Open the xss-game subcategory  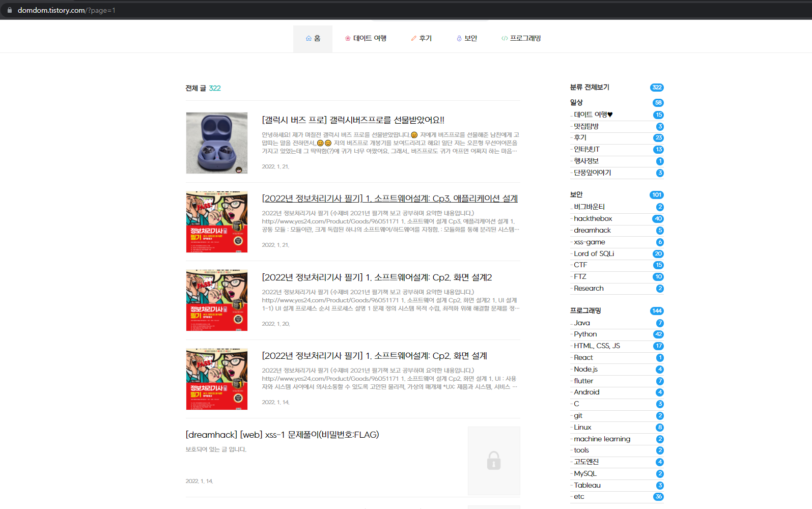tap(590, 242)
